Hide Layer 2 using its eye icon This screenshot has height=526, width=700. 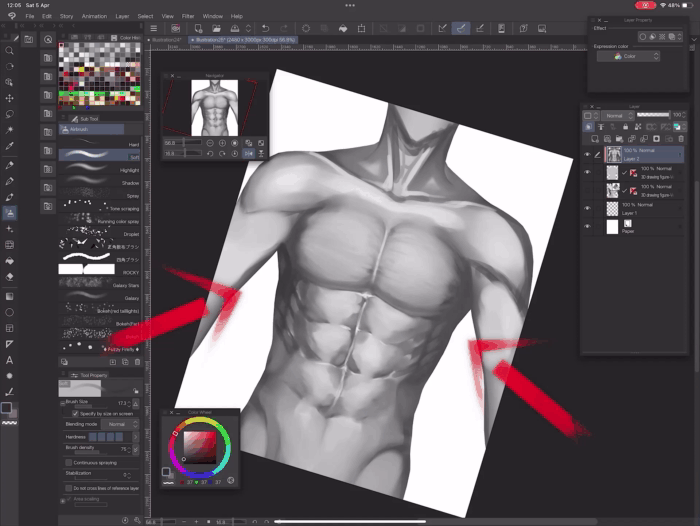[587, 155]
